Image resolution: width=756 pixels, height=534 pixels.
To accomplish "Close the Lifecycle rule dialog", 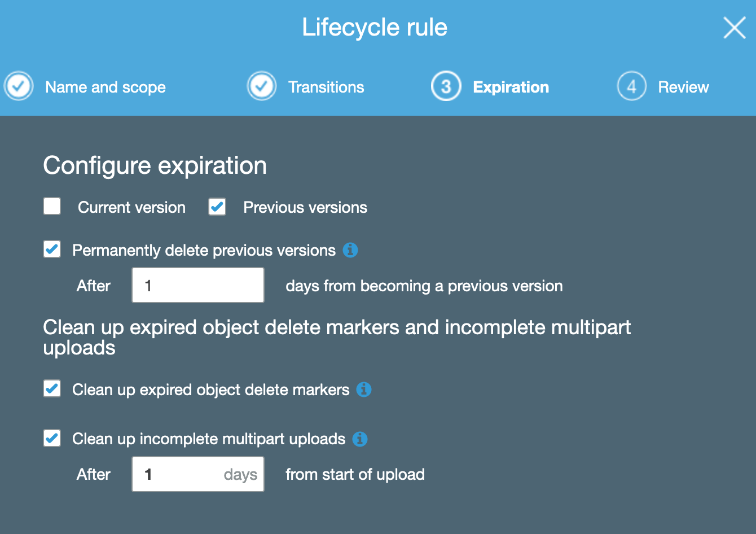I will coord(734,27).
